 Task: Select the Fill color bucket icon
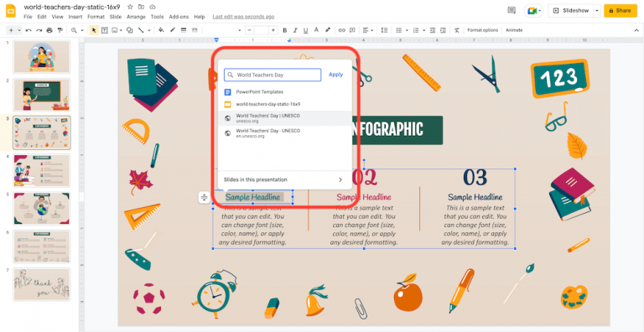(161, 30)
